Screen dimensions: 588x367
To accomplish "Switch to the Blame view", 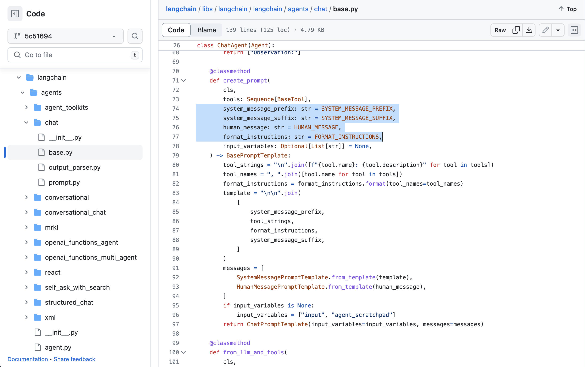I will click(x=206, y=30).
